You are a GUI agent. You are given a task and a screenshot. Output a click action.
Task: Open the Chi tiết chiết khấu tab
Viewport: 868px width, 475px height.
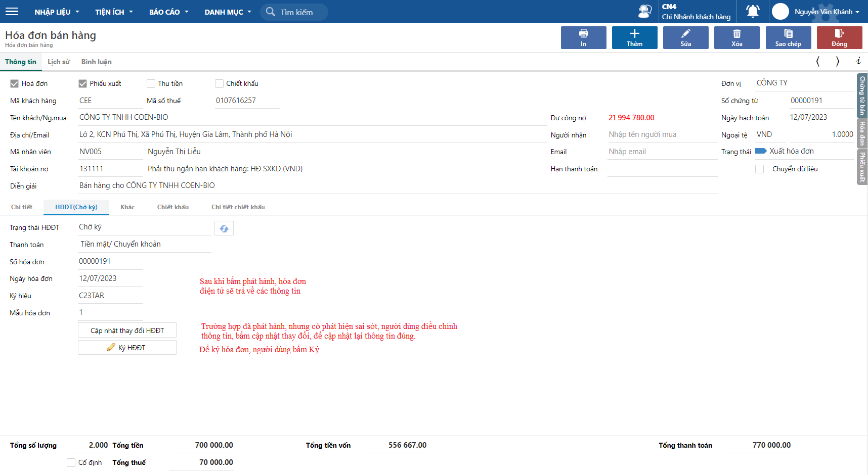pos(238,207)
